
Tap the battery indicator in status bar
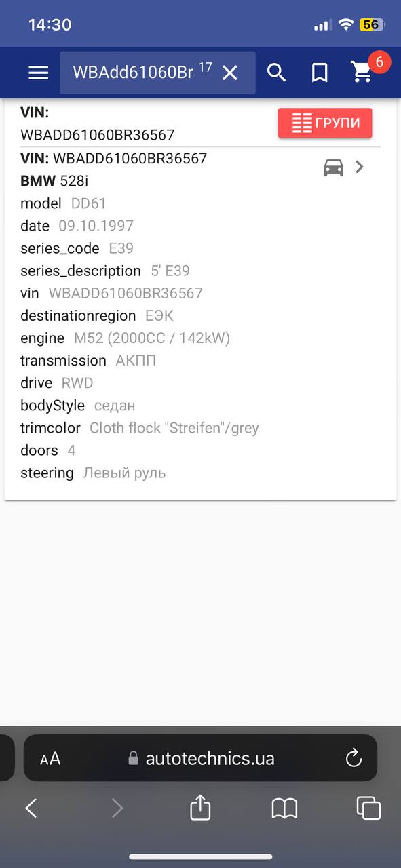pyautogui.click(x=372, y=24)
